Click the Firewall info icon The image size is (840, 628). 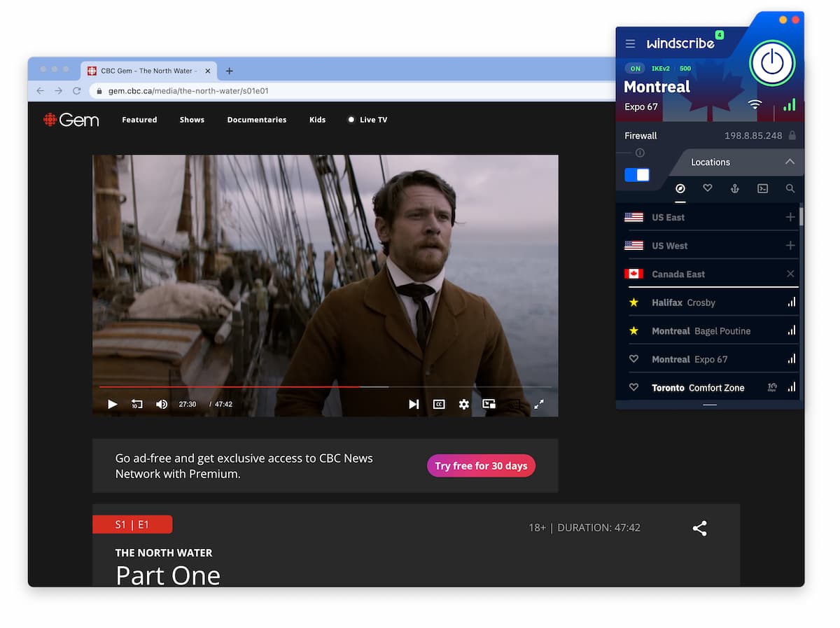pyautogui.click(x=640, y=153)
